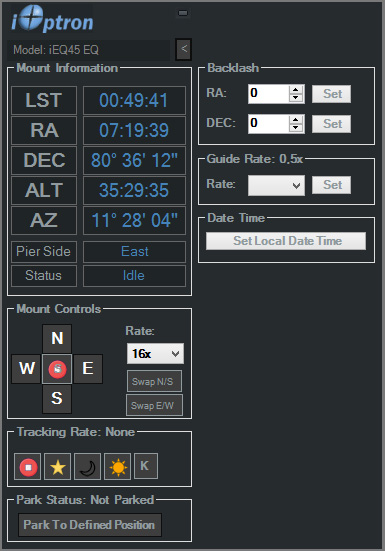This screenshot has height=551, width=385.
Task: Stop tracking with the red stop icon
Action: coord(28,467)
